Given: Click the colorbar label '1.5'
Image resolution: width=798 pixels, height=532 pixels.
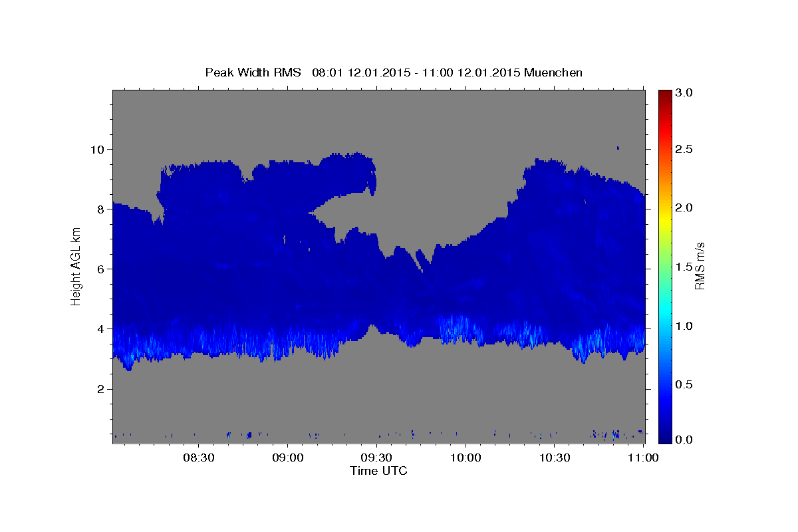Looking at the screenshot, I should (685, 267).
